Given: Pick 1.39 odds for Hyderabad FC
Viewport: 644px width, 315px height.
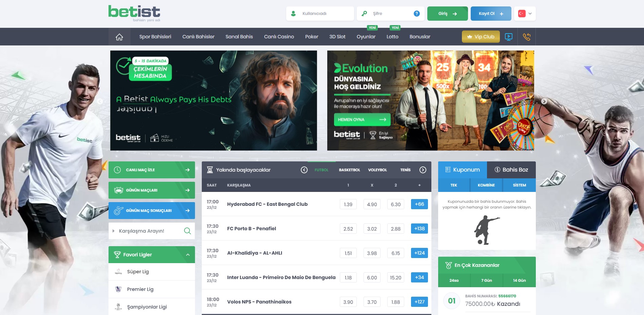Looking at the screenshot, I should [x=348, y=204].
